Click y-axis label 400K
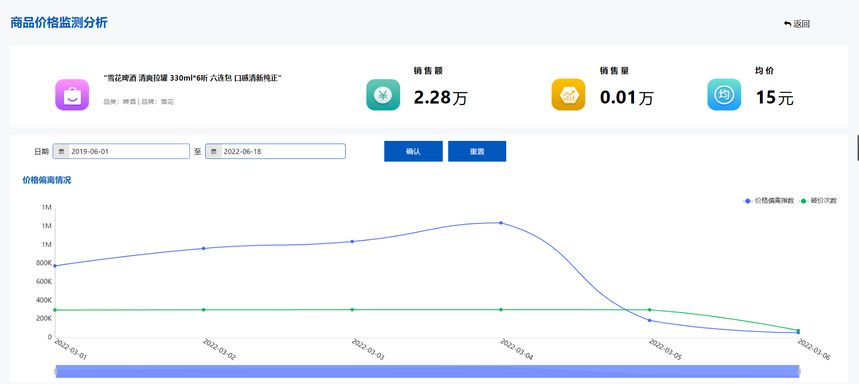This screenshot has width=859, height=384. (44, 300)
